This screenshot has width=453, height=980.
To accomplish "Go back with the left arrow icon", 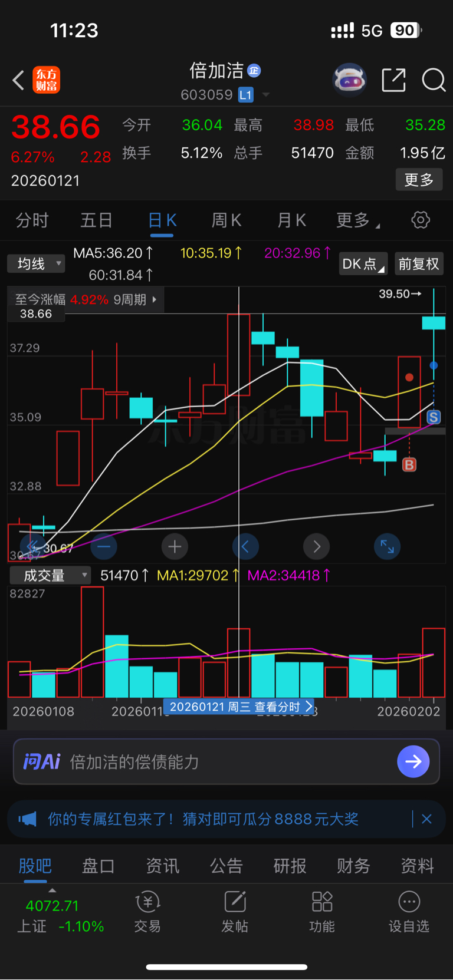I will [x=18, y=80].
